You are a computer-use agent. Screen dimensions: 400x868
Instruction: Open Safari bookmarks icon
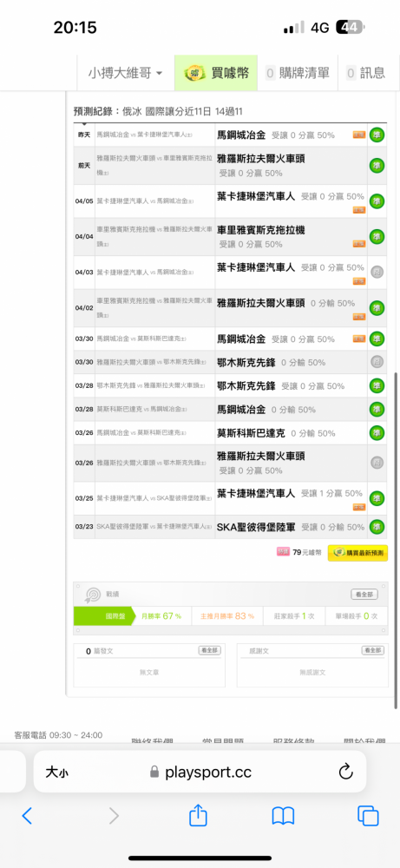[283, 815]
